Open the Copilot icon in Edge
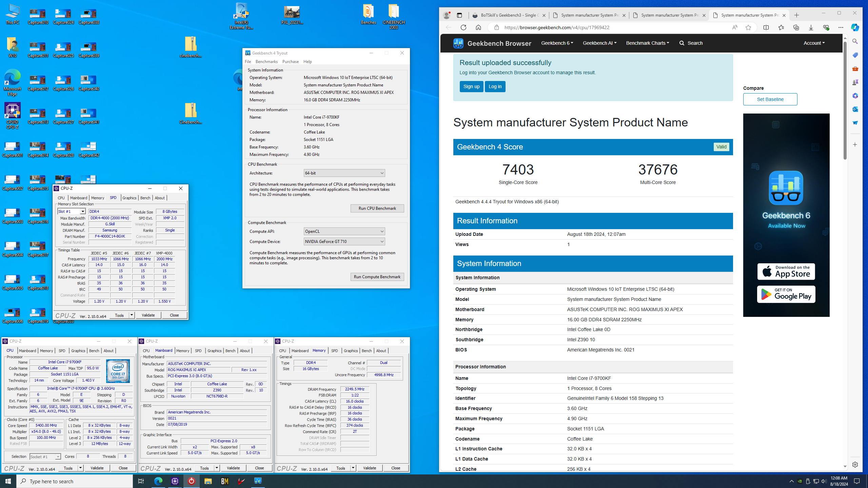The width and height of the screenshot is (868, 488). click(x=855, y=27)
